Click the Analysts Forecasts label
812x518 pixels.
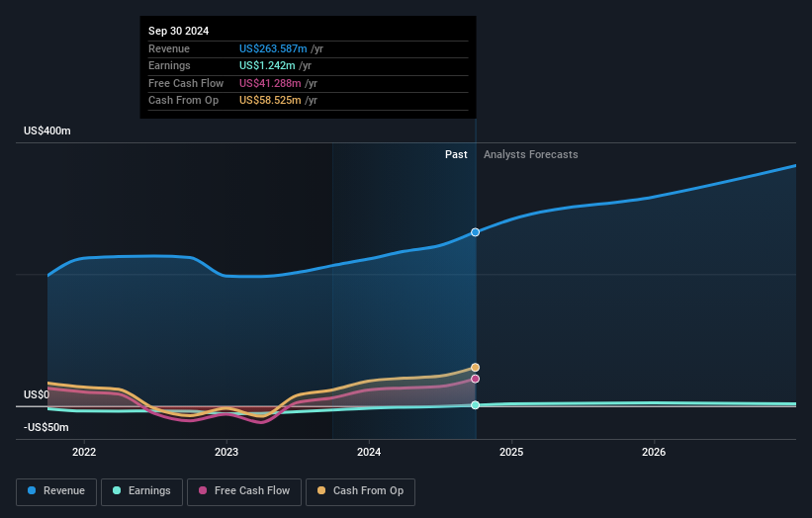(x=531, y=154)
